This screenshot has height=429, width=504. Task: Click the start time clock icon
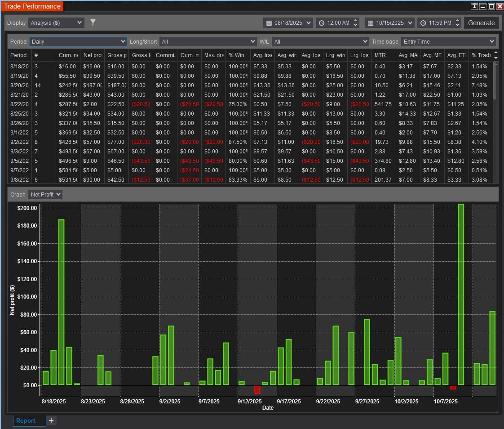click(x=321, y=23)
